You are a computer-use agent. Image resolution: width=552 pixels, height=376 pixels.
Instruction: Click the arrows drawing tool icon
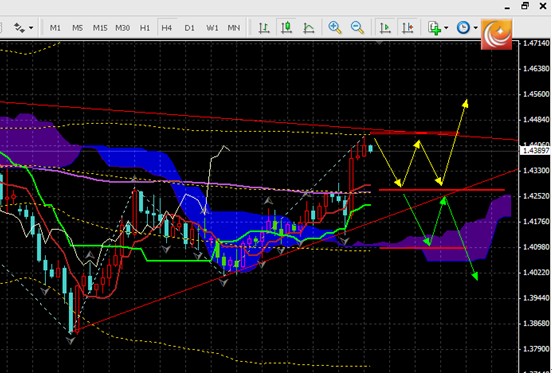point(19,28)
